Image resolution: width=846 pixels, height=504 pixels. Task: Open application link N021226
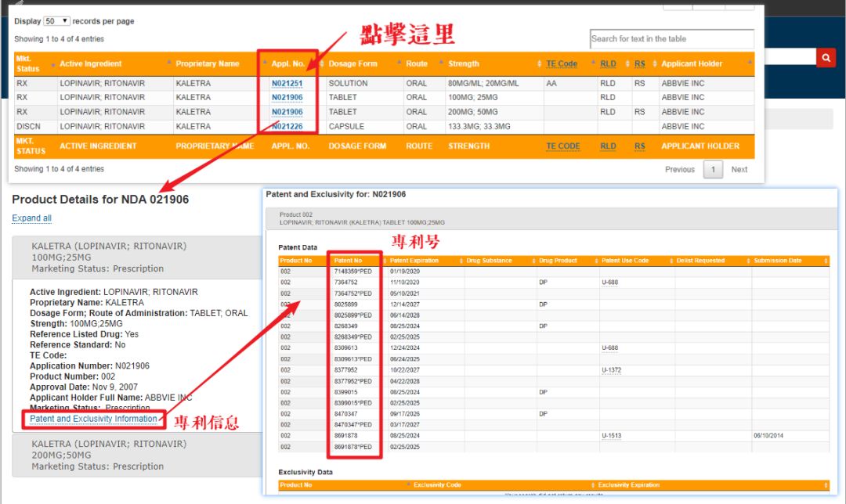287,127
